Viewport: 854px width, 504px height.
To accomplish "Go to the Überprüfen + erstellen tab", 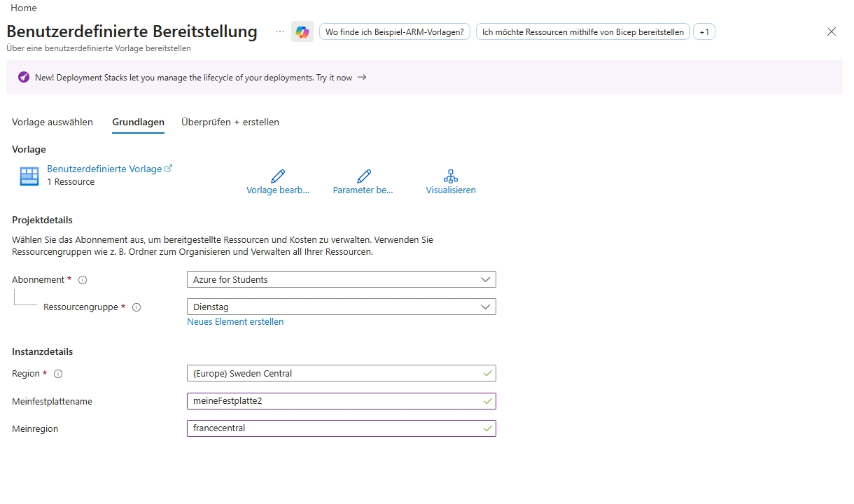I will (230, 122).
